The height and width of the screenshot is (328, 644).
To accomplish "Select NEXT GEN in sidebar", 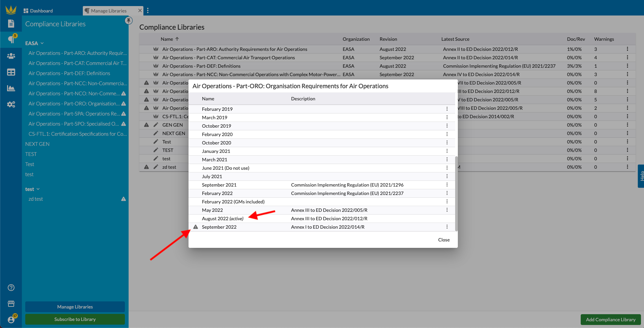I will point(37,144).
